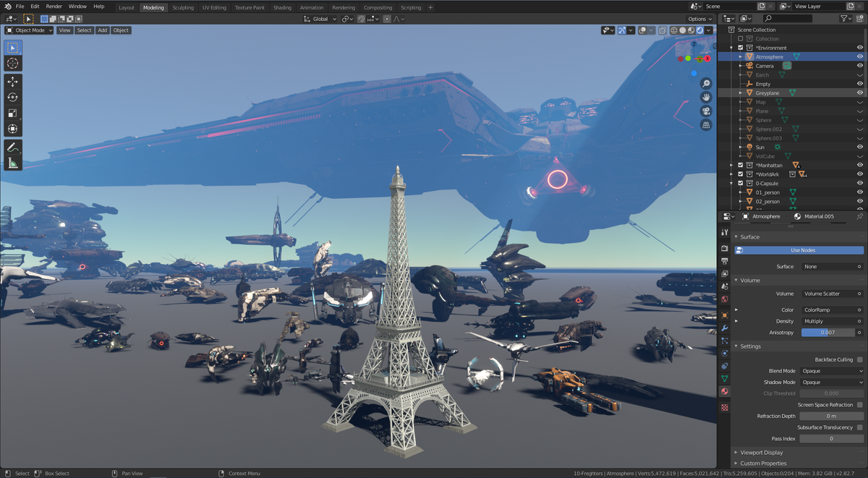Open the Physics properties tab

725,353
